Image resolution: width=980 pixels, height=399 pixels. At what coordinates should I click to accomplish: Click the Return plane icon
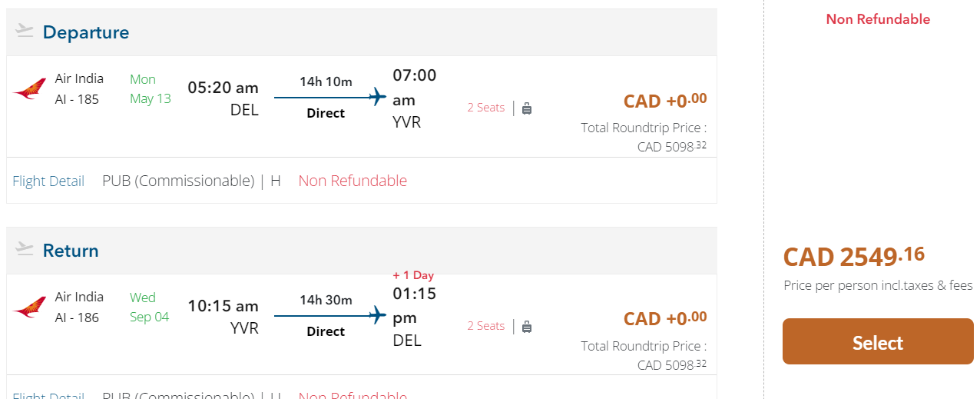(x=25, y=250)
